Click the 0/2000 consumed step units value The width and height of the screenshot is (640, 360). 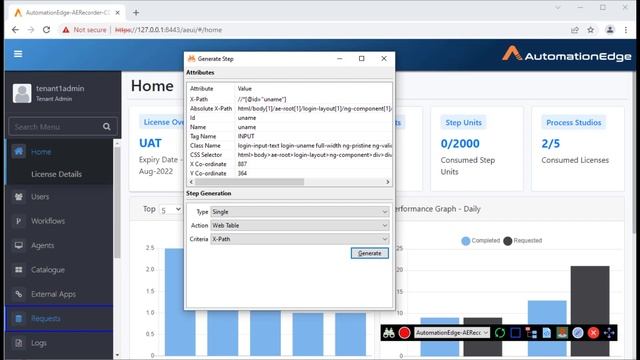click(460, 144)
